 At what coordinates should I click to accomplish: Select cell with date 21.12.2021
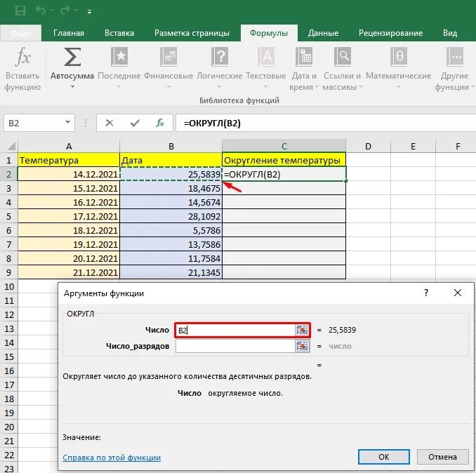69,272
